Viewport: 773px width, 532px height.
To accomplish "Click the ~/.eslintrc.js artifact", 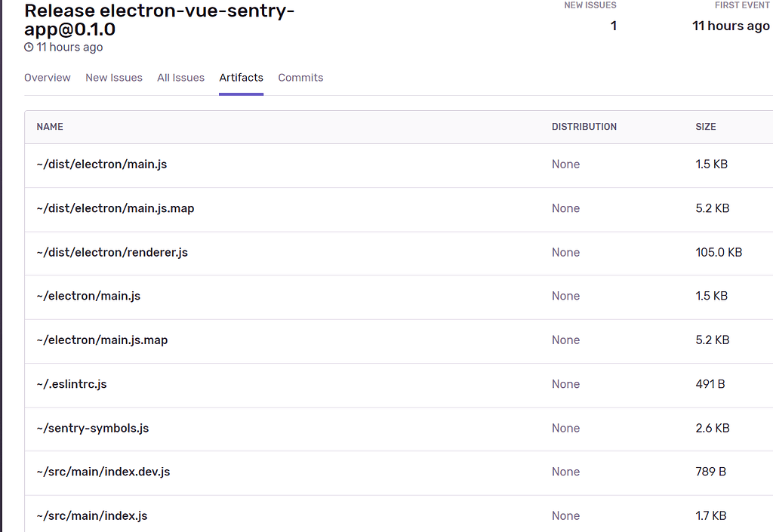I will [x=72, y=384].
